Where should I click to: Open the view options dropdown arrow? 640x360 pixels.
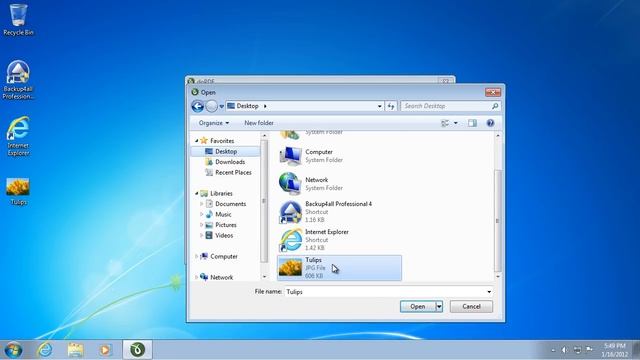pyautogui.click(x=456, y=123)
